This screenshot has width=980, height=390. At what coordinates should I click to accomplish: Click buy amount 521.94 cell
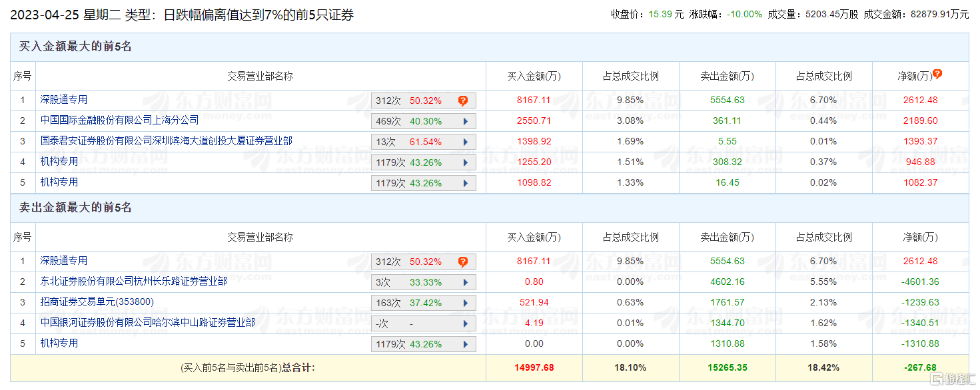[534, 303]
